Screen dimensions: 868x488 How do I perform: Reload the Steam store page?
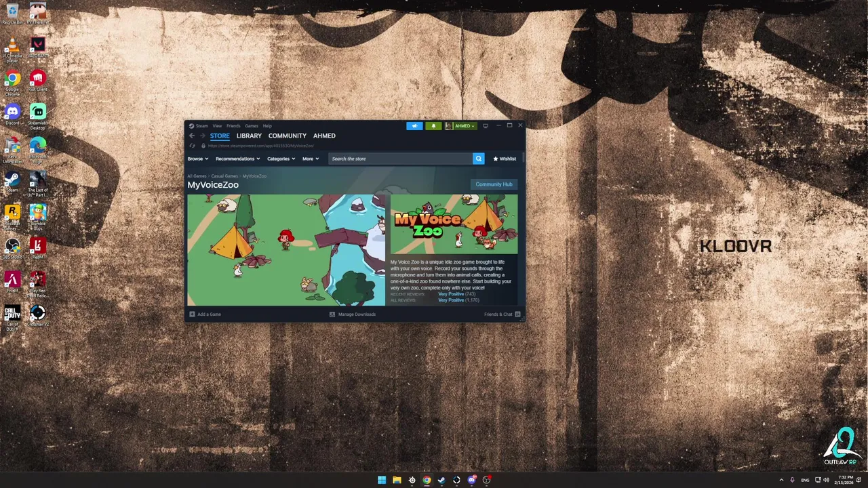(x=193, y=146)
